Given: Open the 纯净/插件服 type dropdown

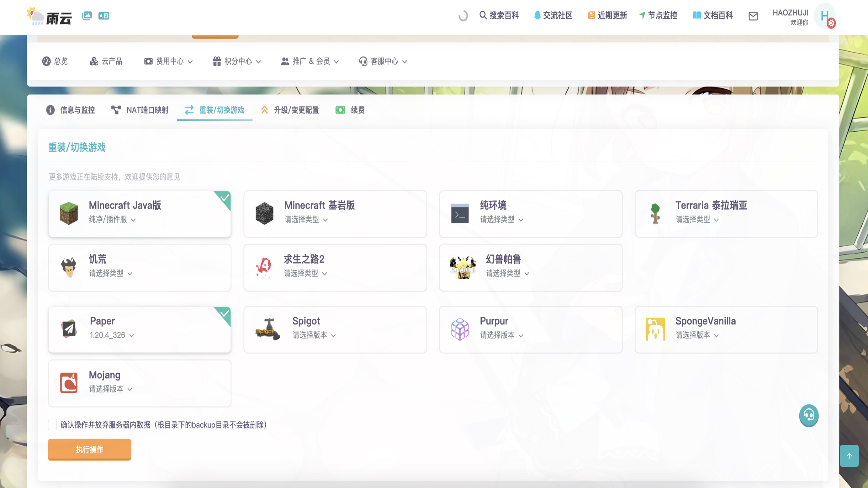Looking at the screenshot, I should click(x=112, y=220).
